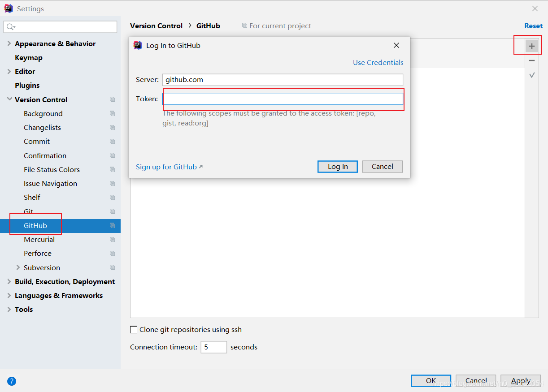
Task: Click OK in Settings window
Action: [x=431, y=381]
